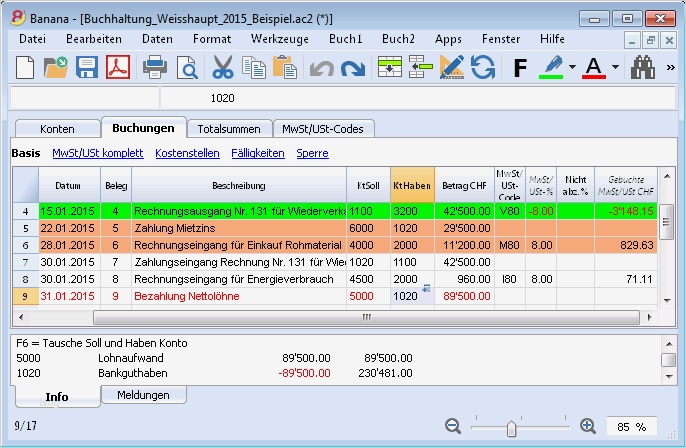Restore the inner document window
Image resolution: width=686 pixels, height=448 pixels.
pyautogui.click(x=650, y=41)
